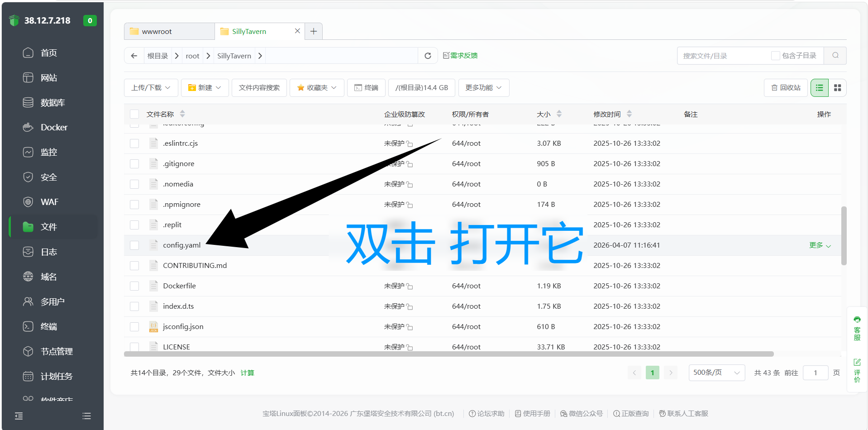Expand the 上传/下载 dropdown
Screen dimensions: 868x430
click(151, 88)
